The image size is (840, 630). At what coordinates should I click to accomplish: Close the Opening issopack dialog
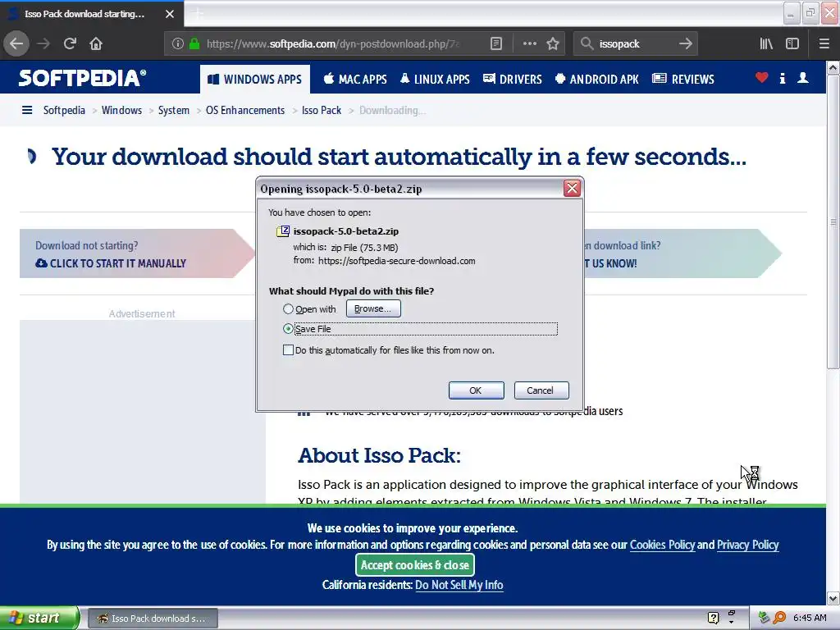point(572,189)
